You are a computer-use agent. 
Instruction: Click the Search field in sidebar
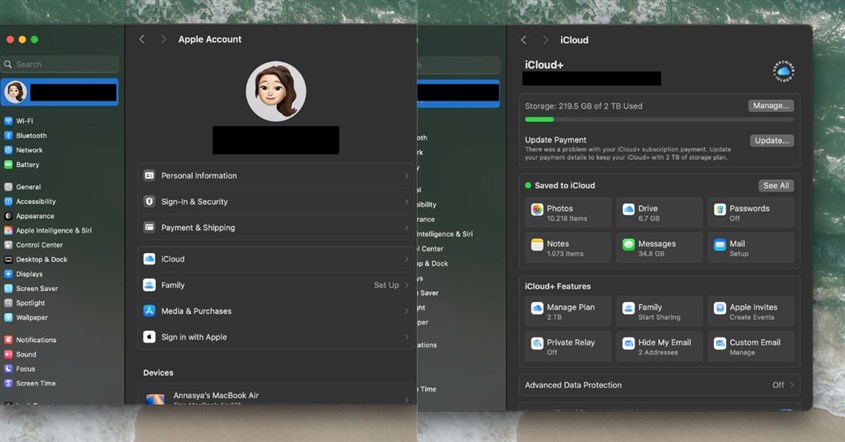[x=60, y=64]
